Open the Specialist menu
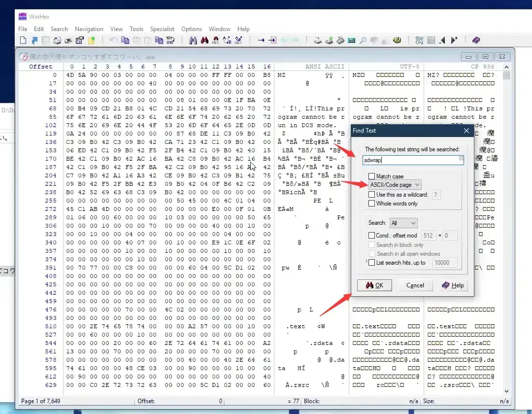 [162, 29]
